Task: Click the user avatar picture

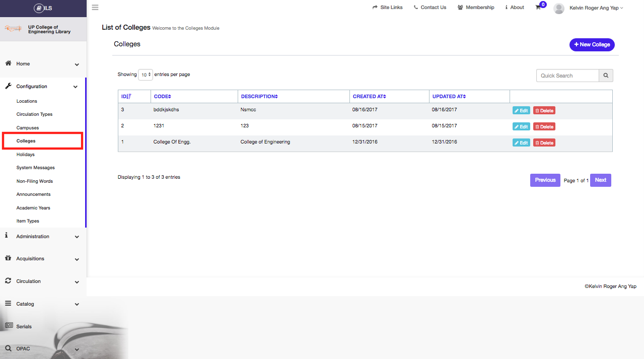Action: pyautogui.click(x=558, y=8)
